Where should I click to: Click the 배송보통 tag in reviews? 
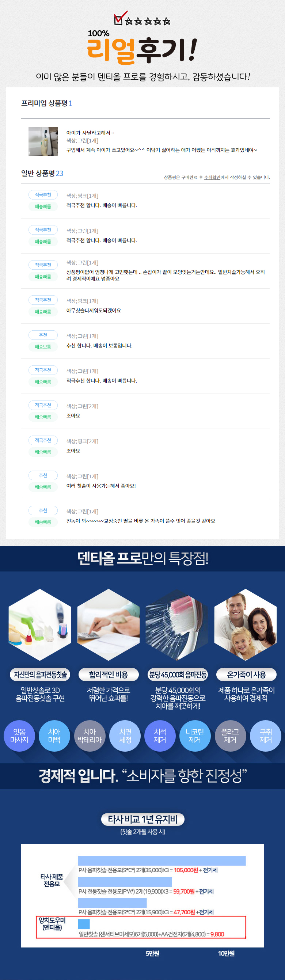click(x=43, y=346)
